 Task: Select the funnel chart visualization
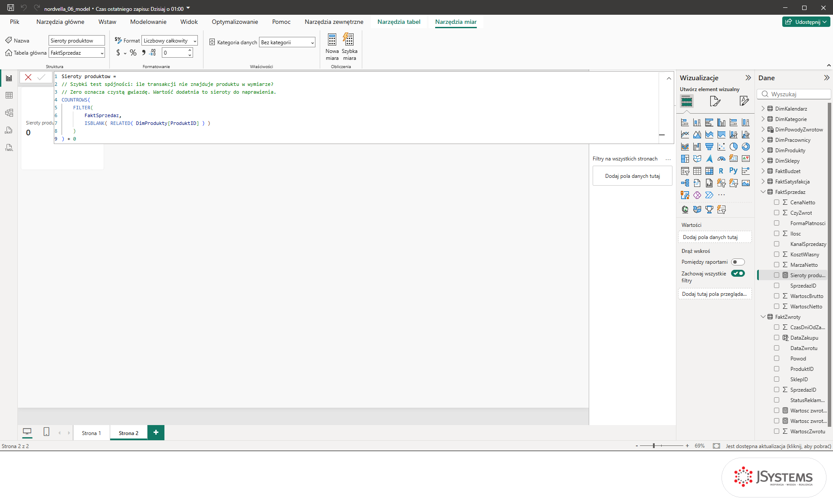709,147
